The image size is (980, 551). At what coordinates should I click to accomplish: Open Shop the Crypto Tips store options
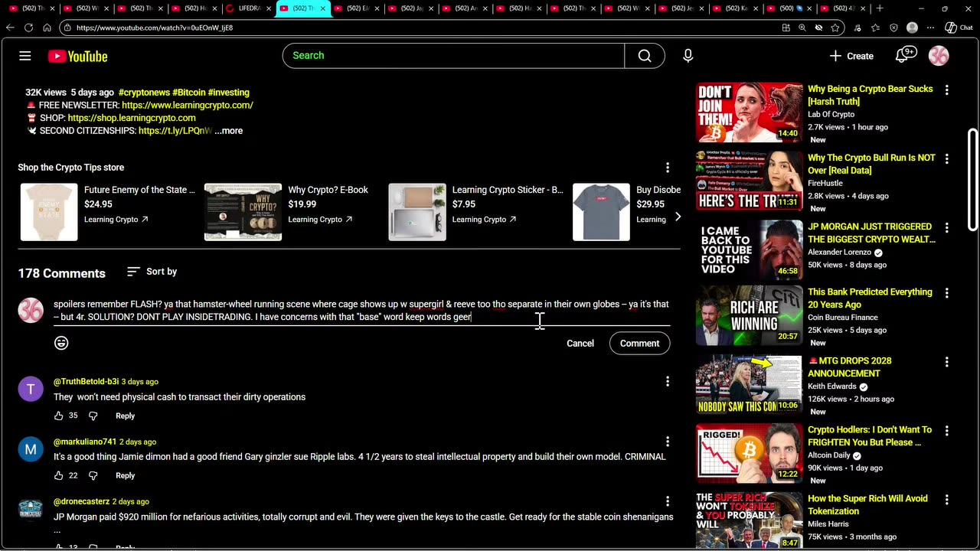point(668,168)
